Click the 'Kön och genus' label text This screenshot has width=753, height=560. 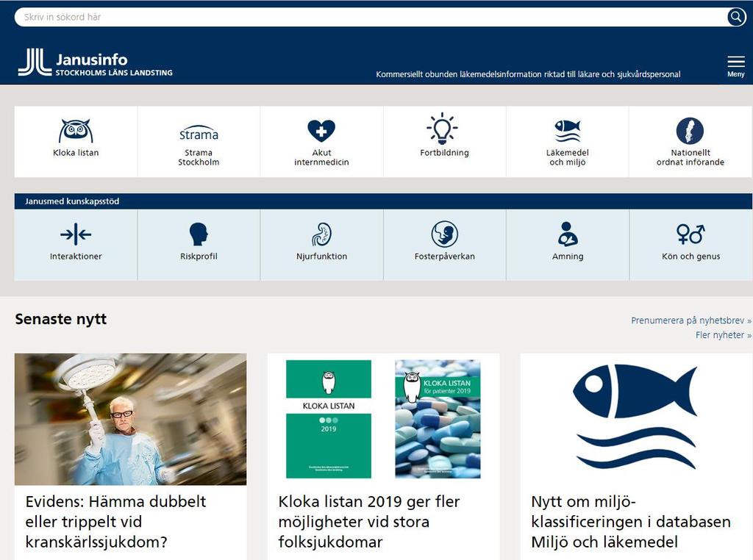690,256
